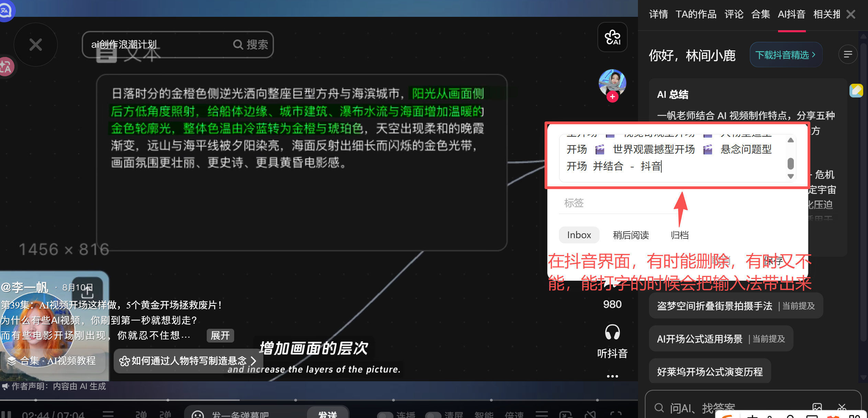Switch to the TA的作品 tab
Viewport: 868px width, 418px height.
(x=696, y=14)
